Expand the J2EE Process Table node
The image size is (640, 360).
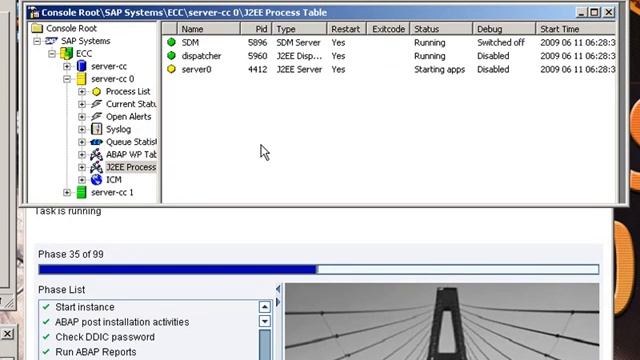pyautogui.click(x=82, y=167)
